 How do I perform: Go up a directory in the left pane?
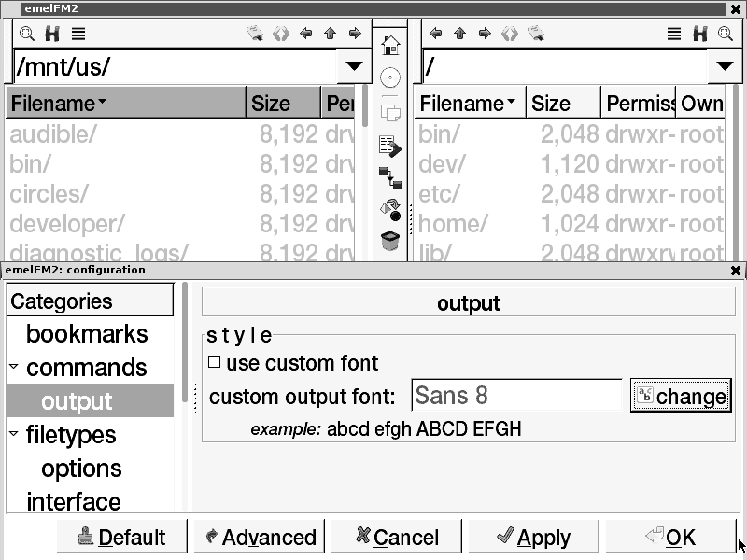click(330, 34)
